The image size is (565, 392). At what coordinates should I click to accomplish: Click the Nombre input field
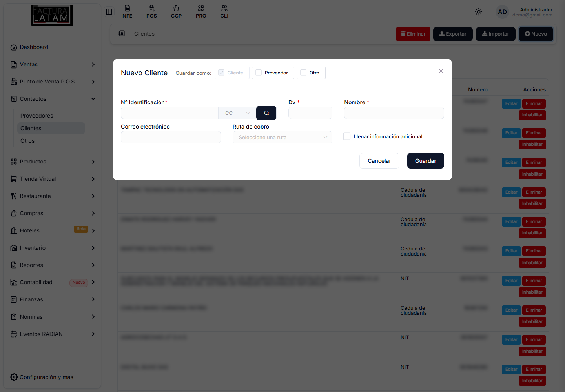[x=394, y=113]
